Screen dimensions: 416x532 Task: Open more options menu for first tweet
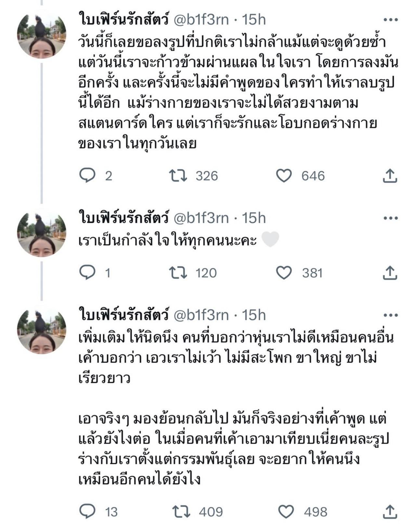(391, 20)
